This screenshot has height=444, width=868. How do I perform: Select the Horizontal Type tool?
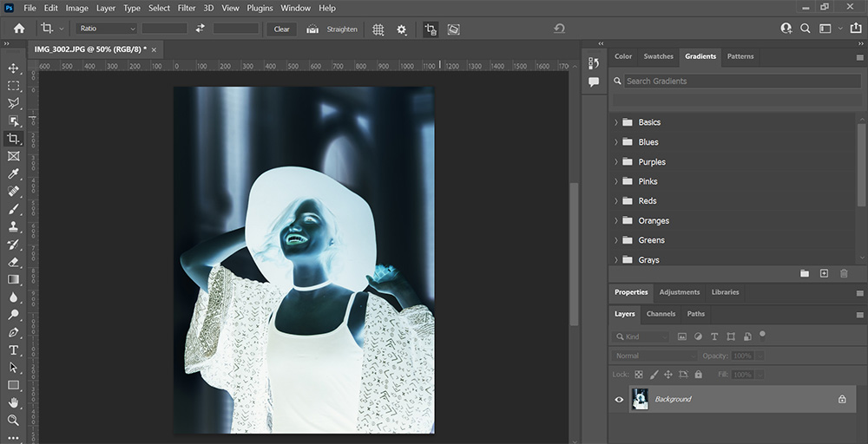point(13,349)
